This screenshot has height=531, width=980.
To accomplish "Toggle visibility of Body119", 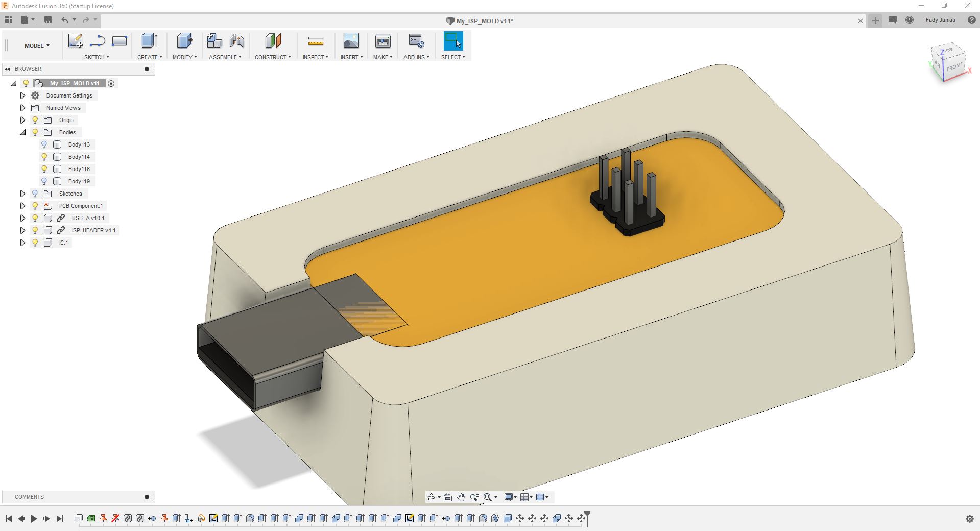I will [x=44, y=181].
